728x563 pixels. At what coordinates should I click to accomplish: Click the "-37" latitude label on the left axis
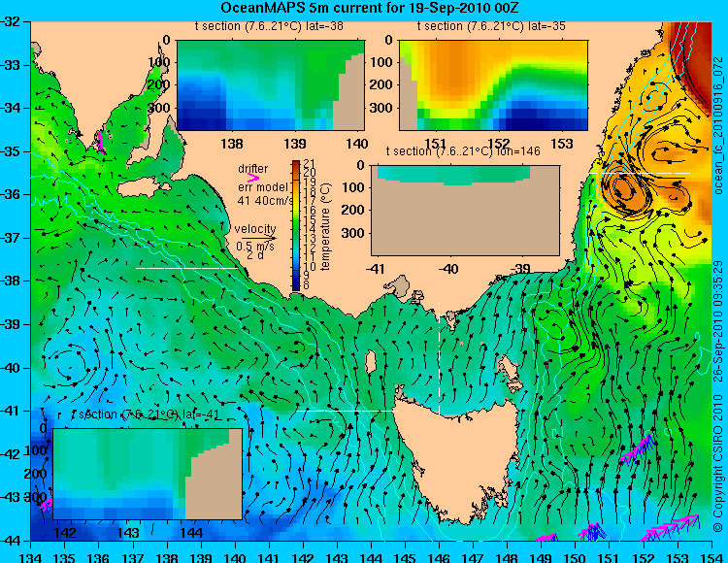11,238
